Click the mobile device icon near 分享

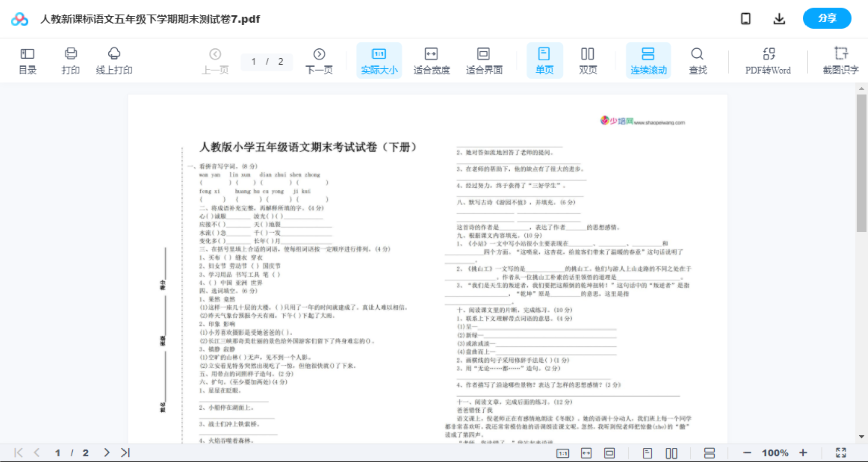[746, 18]
